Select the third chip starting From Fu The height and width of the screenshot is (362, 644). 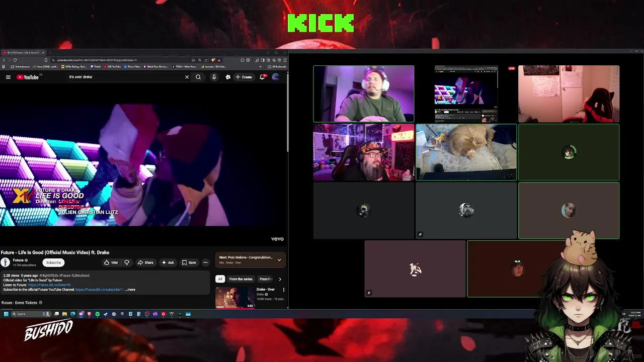(266, 279)
